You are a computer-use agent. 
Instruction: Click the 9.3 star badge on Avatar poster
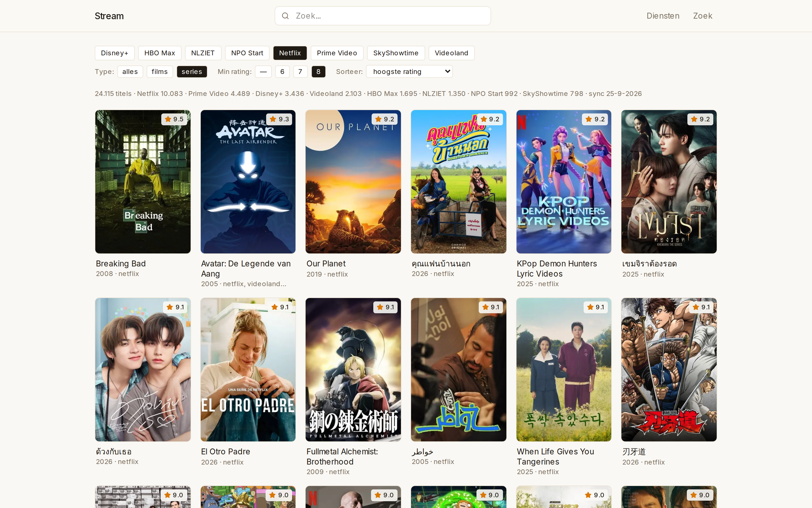point(279,119)
